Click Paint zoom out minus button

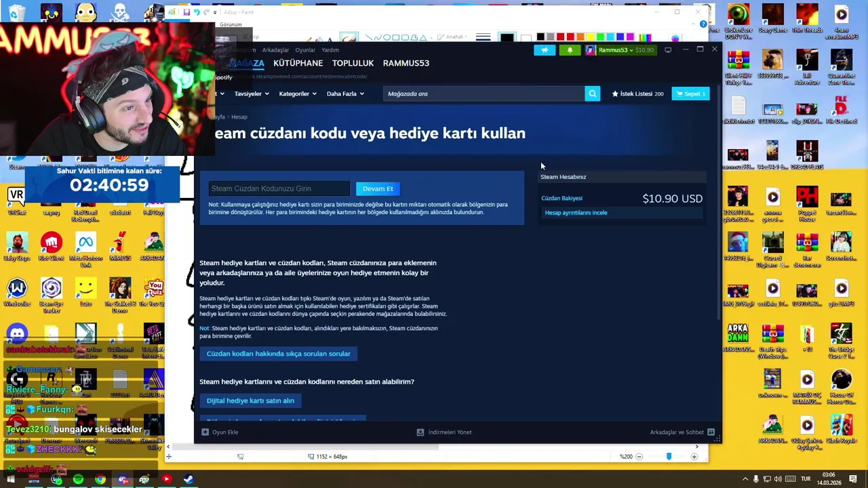pos(639,457)
